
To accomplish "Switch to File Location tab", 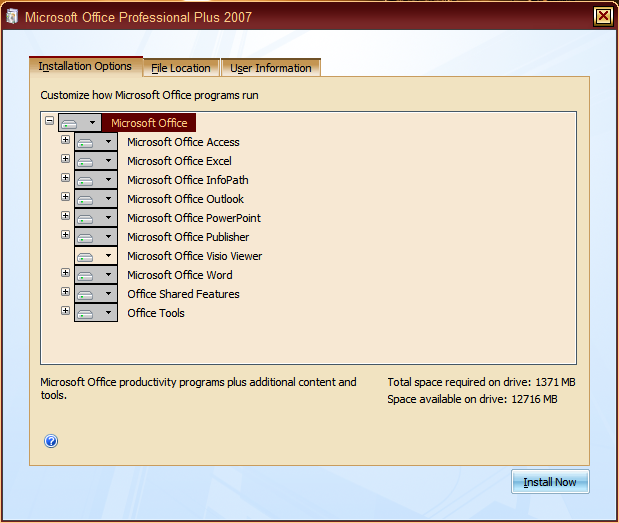I will pyautogui.click(x=181, y=68).
